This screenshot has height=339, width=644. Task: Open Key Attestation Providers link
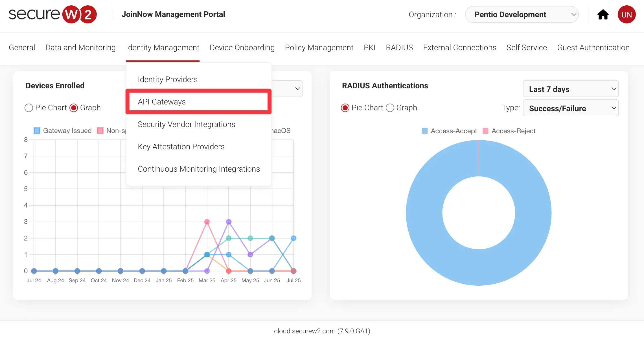[x=181, y=146]
